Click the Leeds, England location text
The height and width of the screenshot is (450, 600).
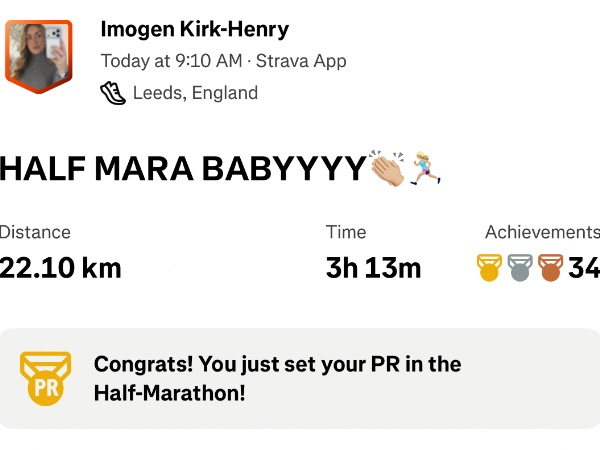click(195, 93)
